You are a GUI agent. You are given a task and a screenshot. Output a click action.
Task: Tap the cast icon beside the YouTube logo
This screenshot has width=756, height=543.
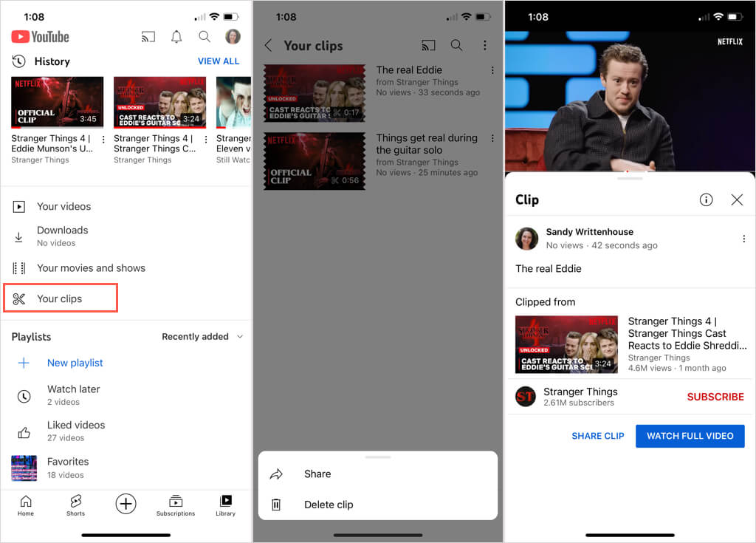click(x=148, y=37)
